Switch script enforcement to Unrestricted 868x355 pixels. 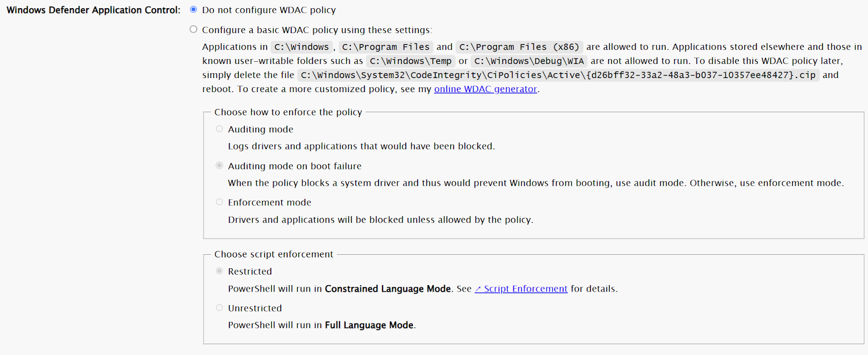tap(219, 308)
